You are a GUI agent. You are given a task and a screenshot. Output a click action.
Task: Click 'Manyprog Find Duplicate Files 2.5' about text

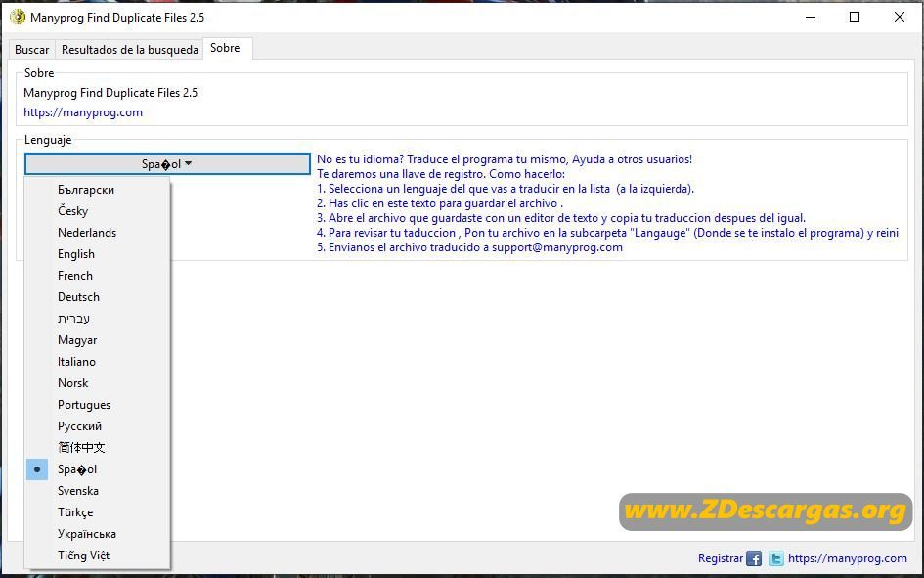pyautogui.click(x=110, y=93)
